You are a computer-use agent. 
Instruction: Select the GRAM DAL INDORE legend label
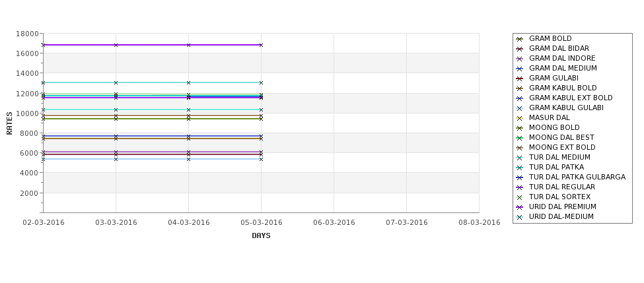point(562,58)
